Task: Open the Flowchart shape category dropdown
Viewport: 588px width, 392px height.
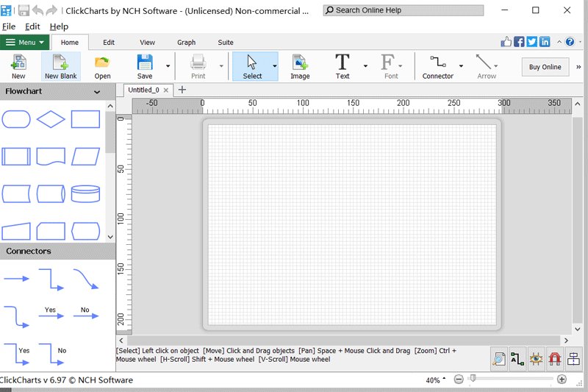Action: coord(97,91)
